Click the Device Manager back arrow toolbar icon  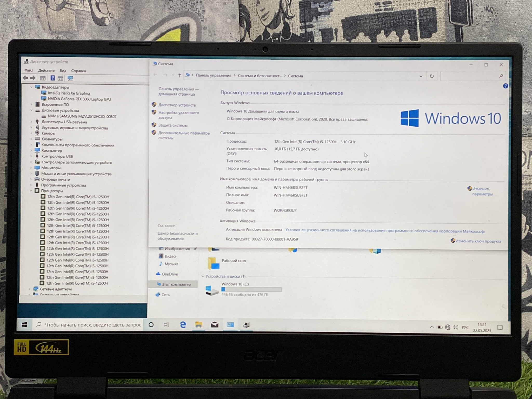coord(25,78)
